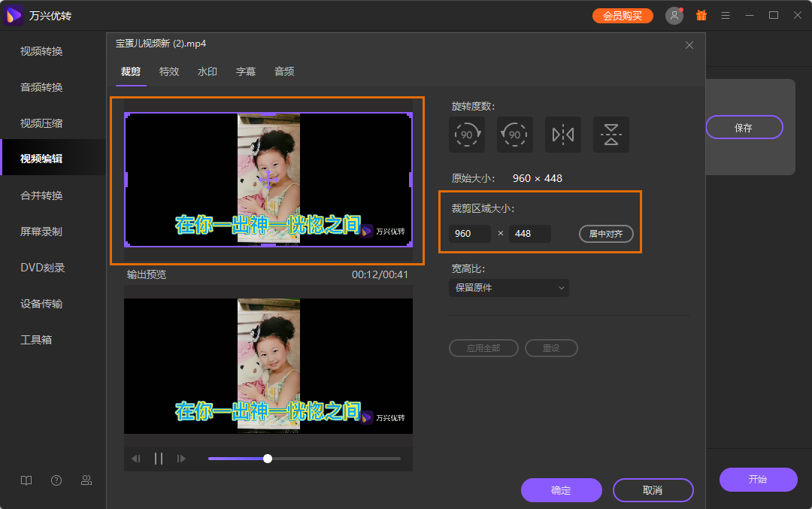Viewport: 812px width, 509px height.
Task: Step to next frame
Action: click(181, 459)
